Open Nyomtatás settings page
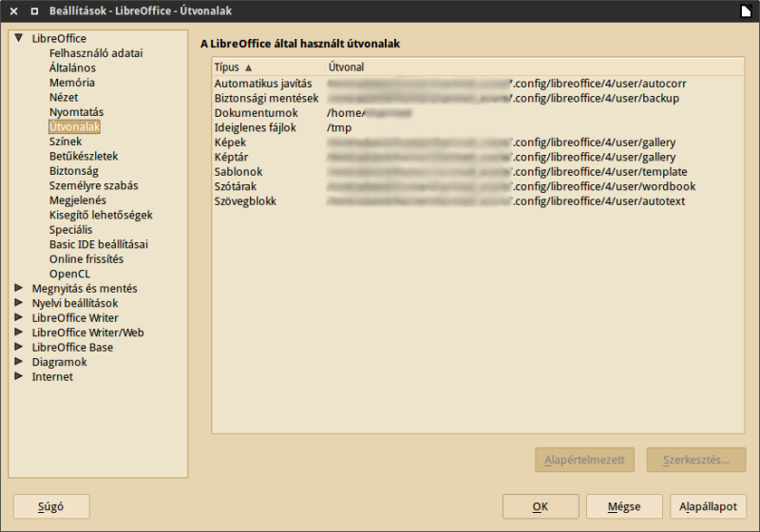 (77, 112)
